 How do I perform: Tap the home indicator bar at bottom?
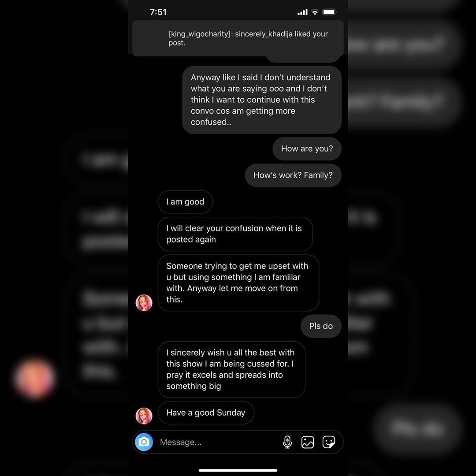pyautogui.click(x=238, y=470)
